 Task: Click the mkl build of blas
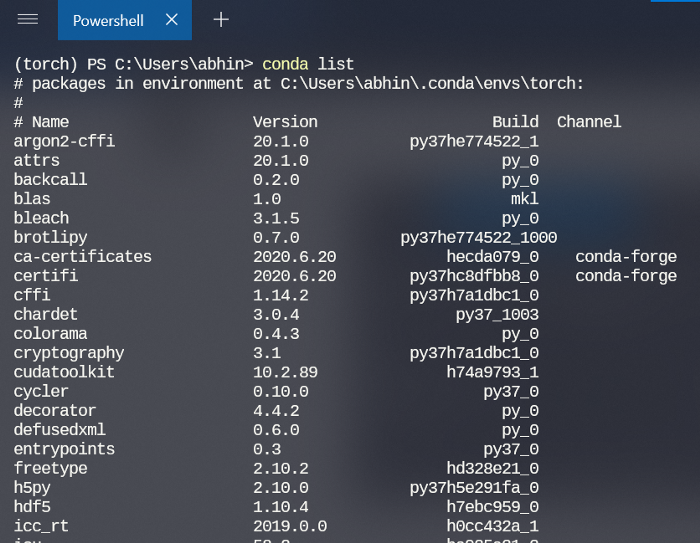525,199
